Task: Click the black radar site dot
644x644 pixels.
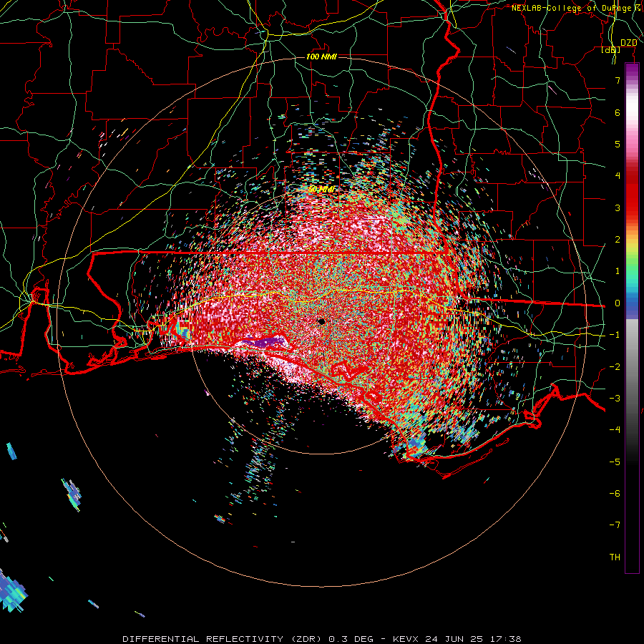Action: point(321,321)
